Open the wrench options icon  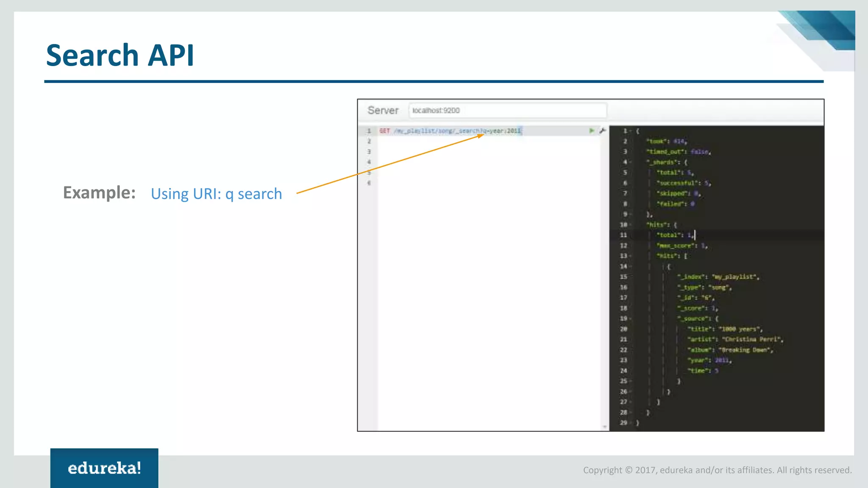(x=602, y=130)
